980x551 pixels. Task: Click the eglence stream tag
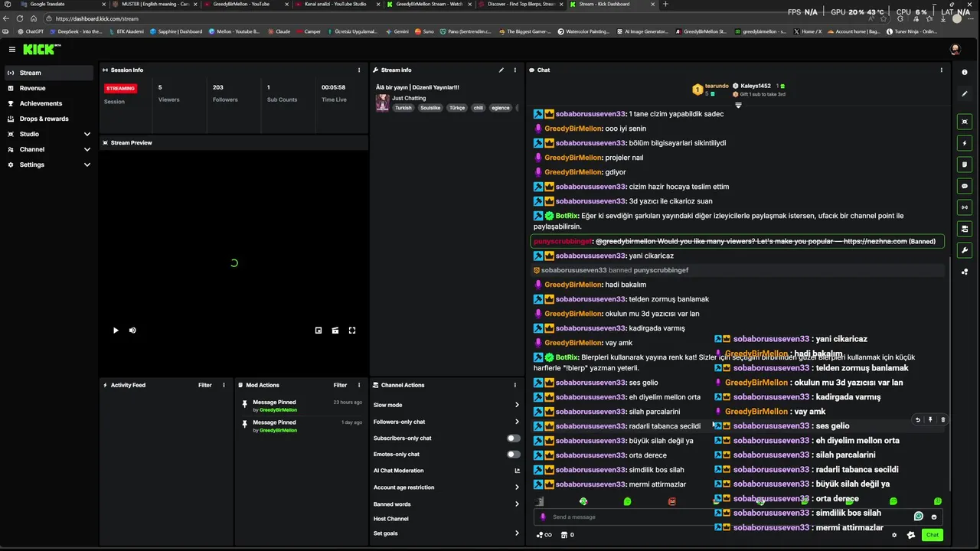pyautogui.click(x=501, y=108)
